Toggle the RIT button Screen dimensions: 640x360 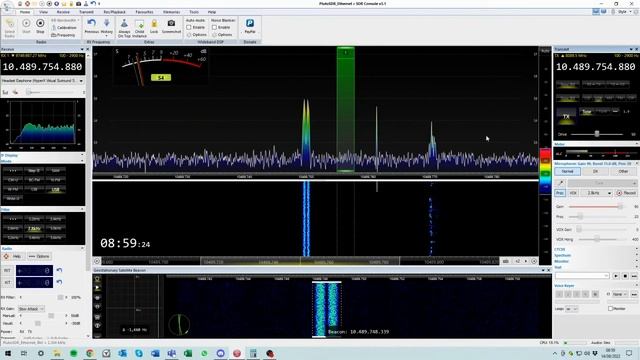[7, 271]
